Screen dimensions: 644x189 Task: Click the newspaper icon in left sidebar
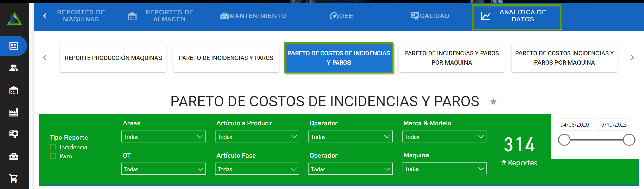(x=14, y=46)
